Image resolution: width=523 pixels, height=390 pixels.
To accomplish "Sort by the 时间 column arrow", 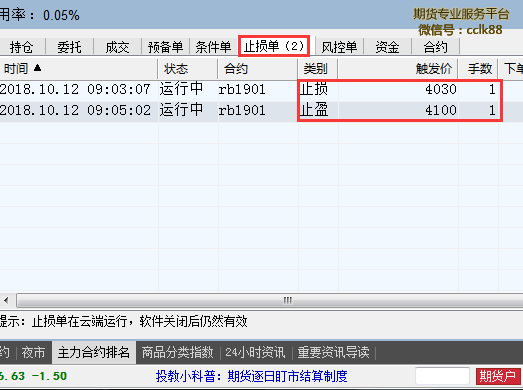I will point(37,68).
